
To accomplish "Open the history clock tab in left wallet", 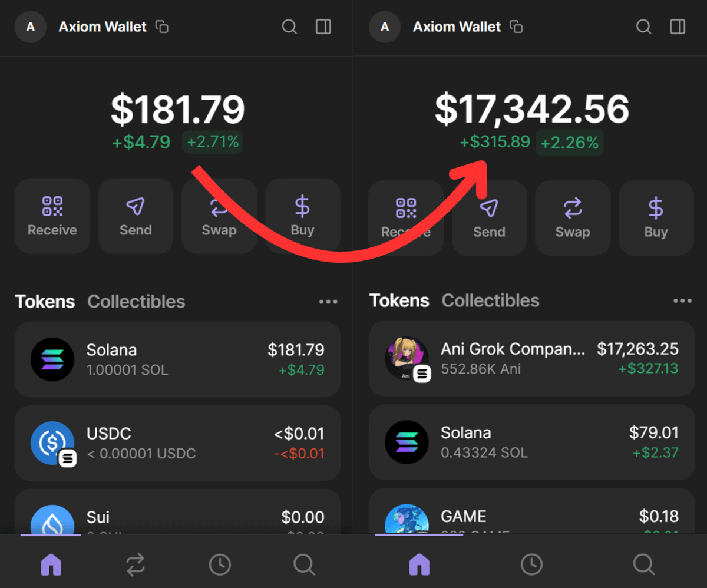I will click(220, 565).
